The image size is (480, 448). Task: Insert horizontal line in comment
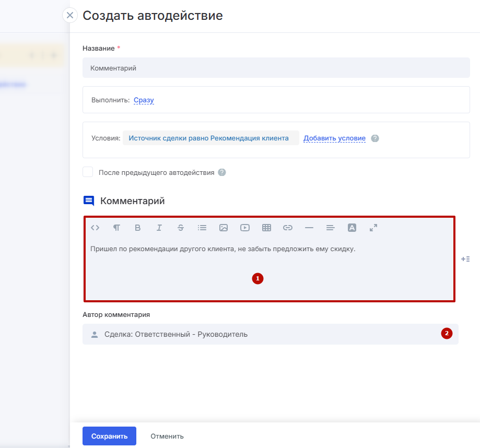309,228
